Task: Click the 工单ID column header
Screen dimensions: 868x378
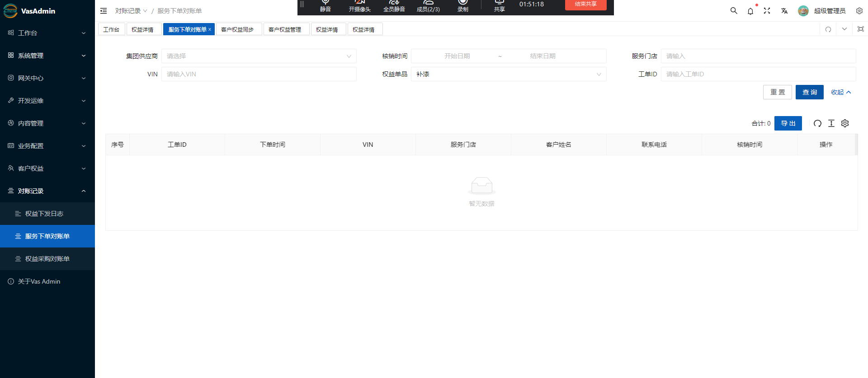Action: (177, 145)
